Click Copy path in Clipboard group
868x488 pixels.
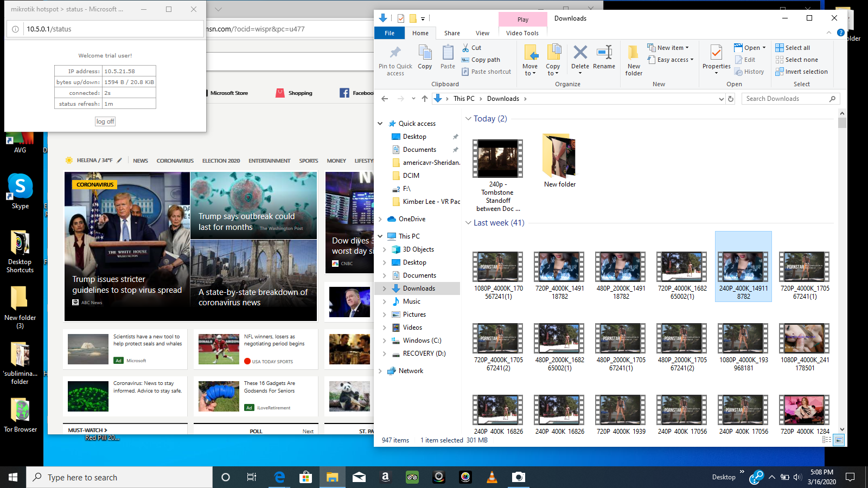(481, 60)
